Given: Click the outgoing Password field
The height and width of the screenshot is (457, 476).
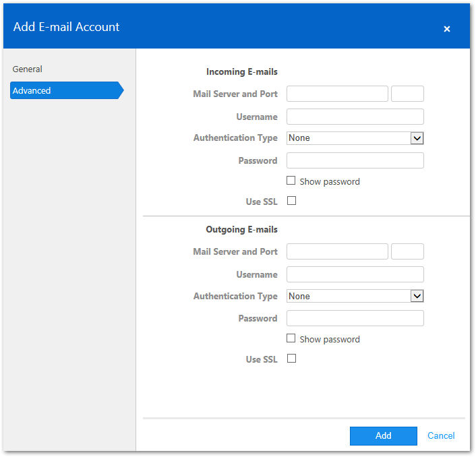Looking at the screenshot, I should coord(355,318).
